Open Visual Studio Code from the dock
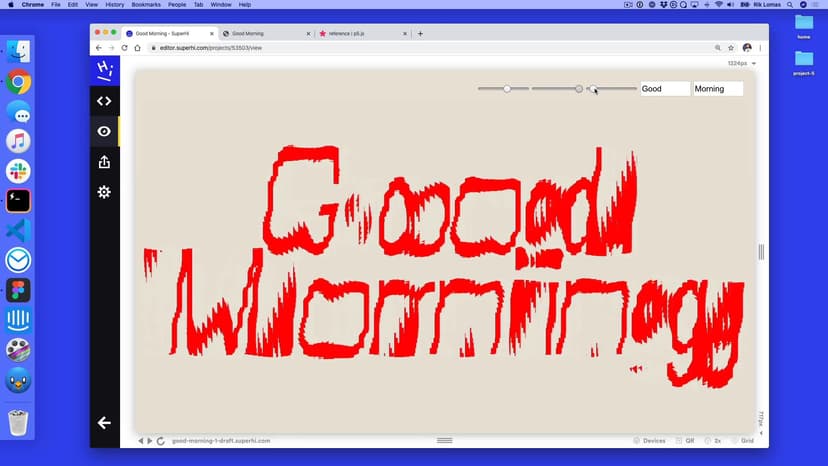 (x=18, y=230)
